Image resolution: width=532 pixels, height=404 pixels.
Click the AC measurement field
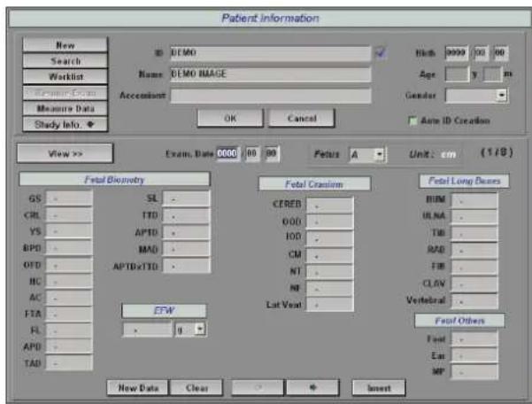(69, 298)
